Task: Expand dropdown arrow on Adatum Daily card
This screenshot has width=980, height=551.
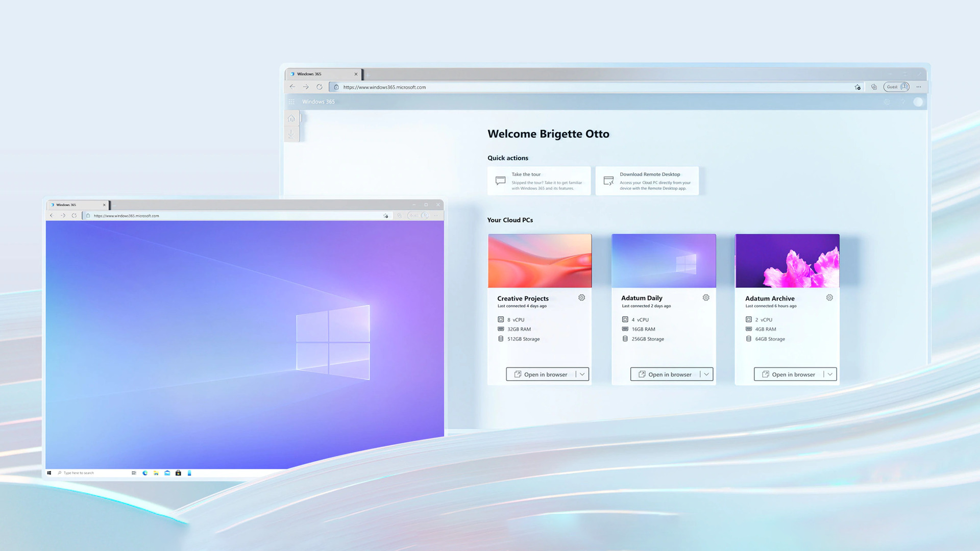Action: (706, 374)
